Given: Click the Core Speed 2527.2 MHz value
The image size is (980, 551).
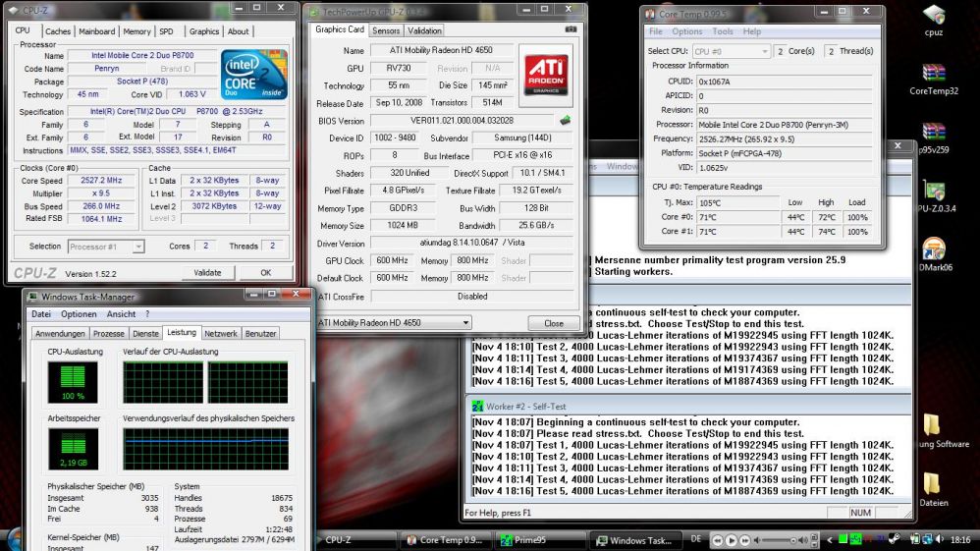Looking at the screenshot, I should click(x=101, y=180).
